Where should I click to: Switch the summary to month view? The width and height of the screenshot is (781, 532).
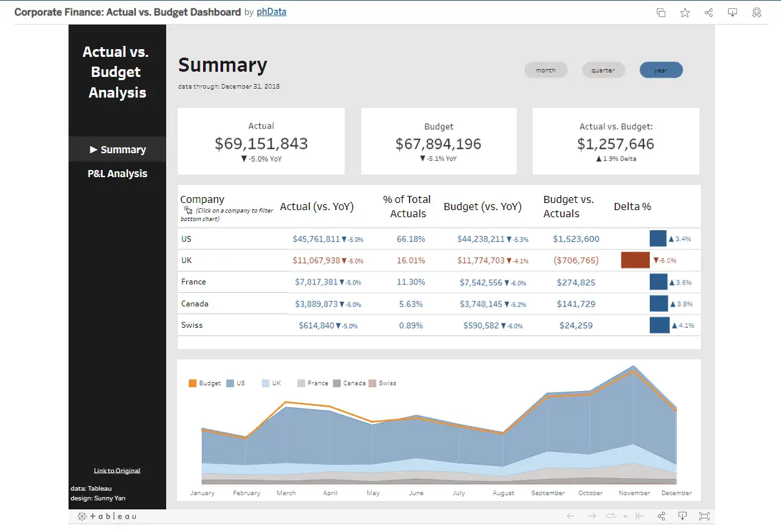click(x=546, y=70)
